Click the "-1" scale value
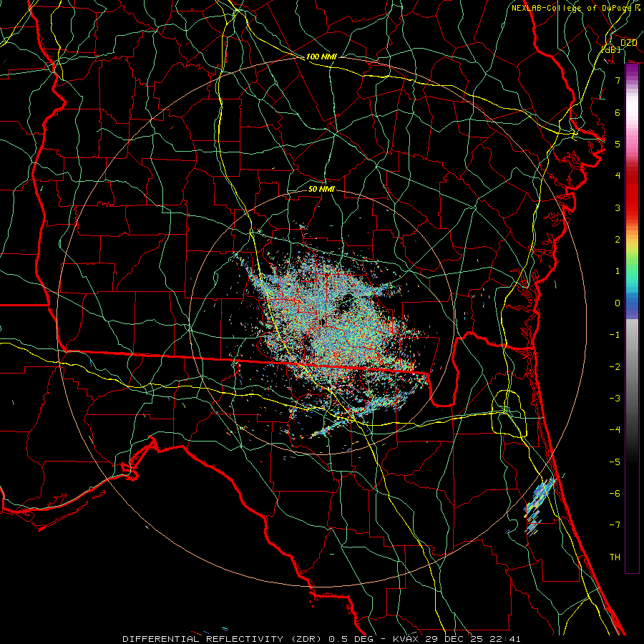This screenshot has height=644, width=644. click(615, 335)
